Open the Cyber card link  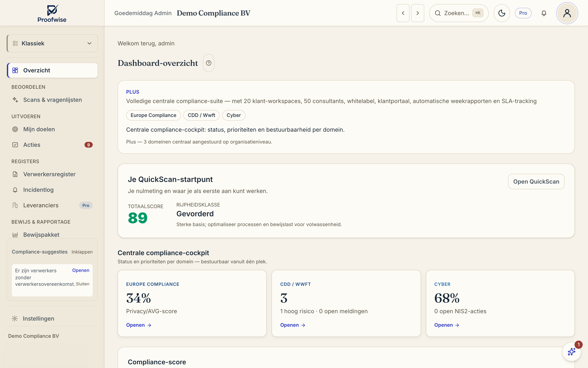click(447, 325)
